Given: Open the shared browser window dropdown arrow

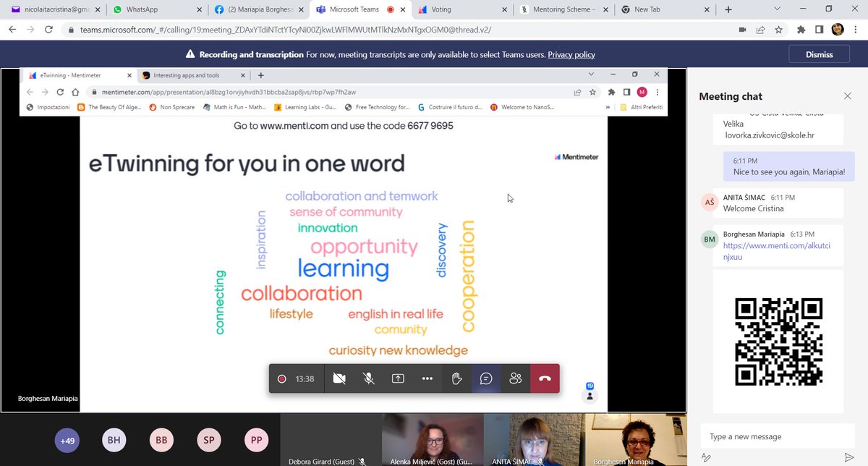Looking at the screenshot, I should tap(592, 75).
